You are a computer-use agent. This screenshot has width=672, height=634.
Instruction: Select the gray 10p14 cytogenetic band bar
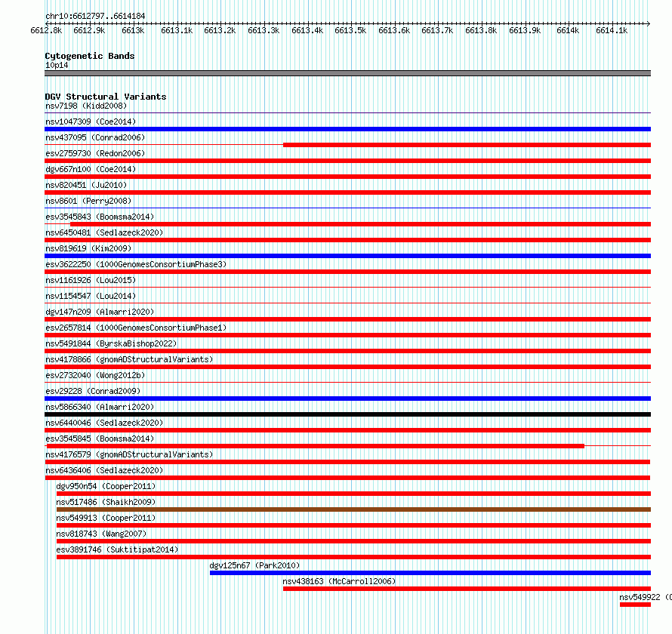[x=347, y=73]
